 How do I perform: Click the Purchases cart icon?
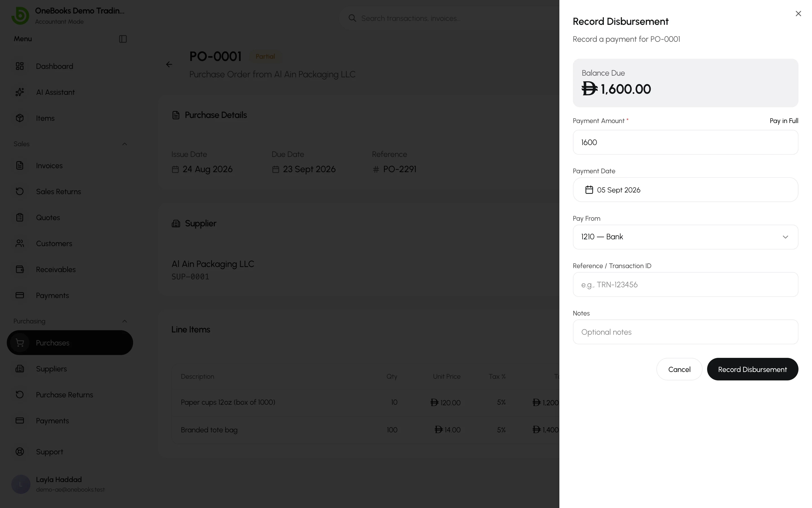coord(20,343)
